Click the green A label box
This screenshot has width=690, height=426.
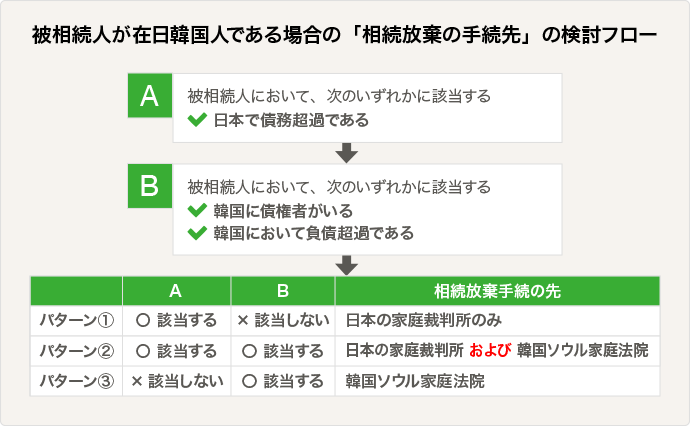click(150, 95)
